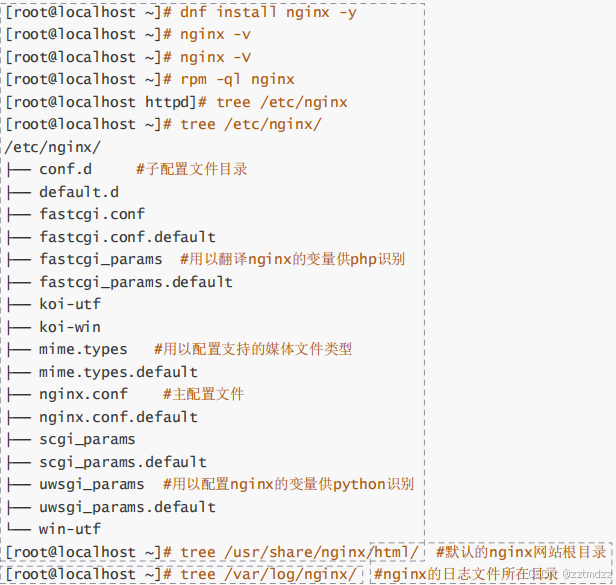Click the 'dnf install nginx -y' command
The height and width of the screenshot is (585, 616).
pos(268,12)
